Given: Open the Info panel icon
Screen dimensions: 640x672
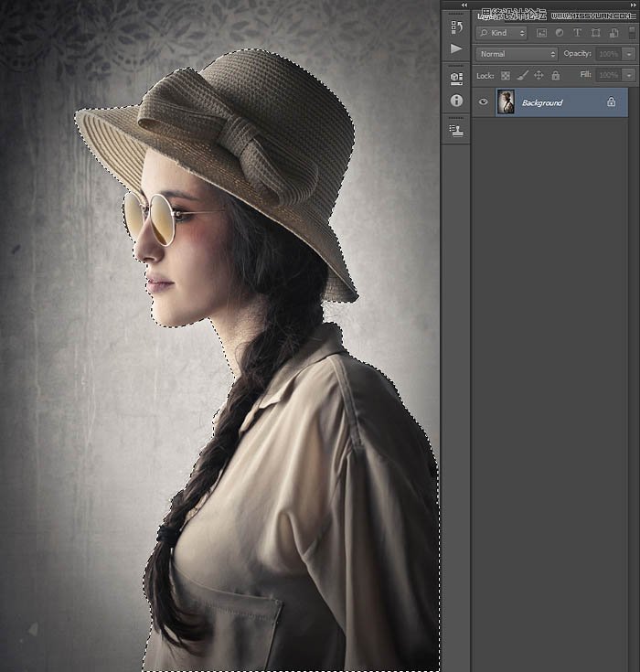Looking at the screenshot, I should [x=456, y=101].
